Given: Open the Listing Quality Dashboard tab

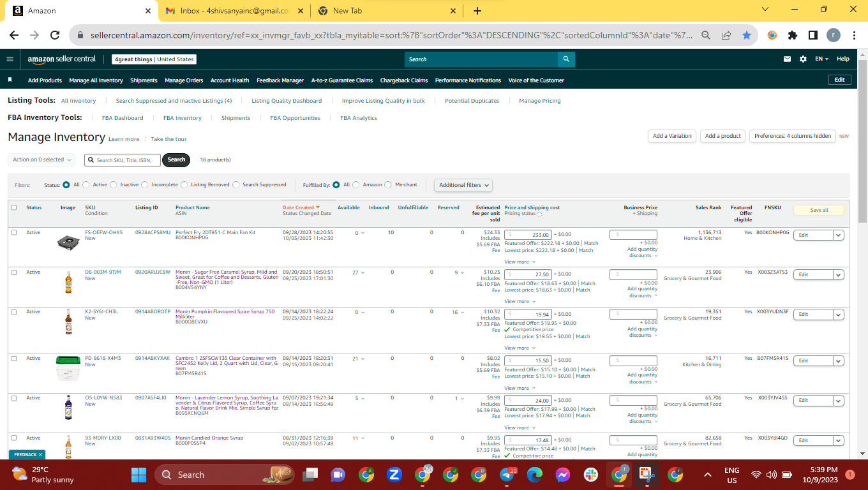Looking at the screenshot, I should coord(287,101).
